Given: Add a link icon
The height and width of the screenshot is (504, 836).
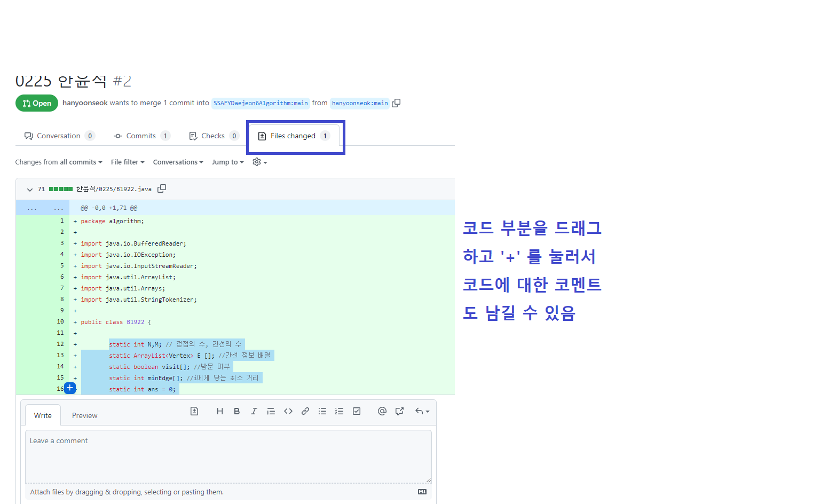Looking at the screenshot, I should pyautogui.click(x=305, y=411).
